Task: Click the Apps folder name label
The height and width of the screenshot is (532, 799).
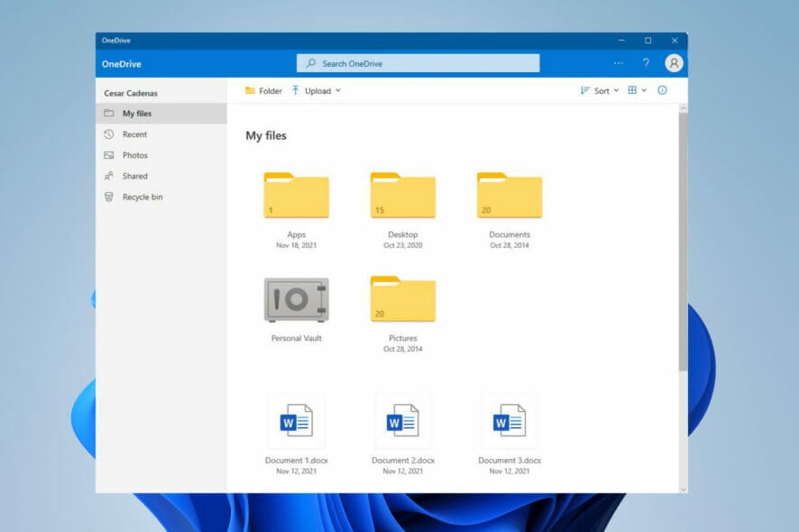Action: coord(296,234)
